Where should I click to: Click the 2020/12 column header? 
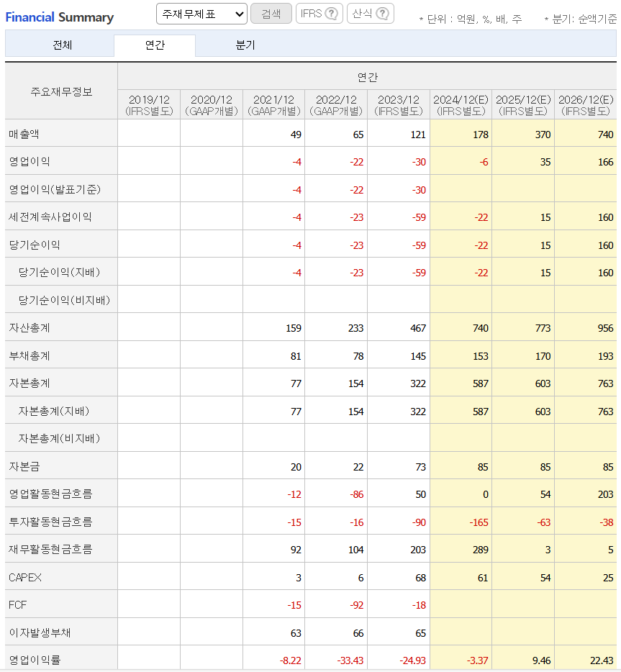tap(212, 105)
